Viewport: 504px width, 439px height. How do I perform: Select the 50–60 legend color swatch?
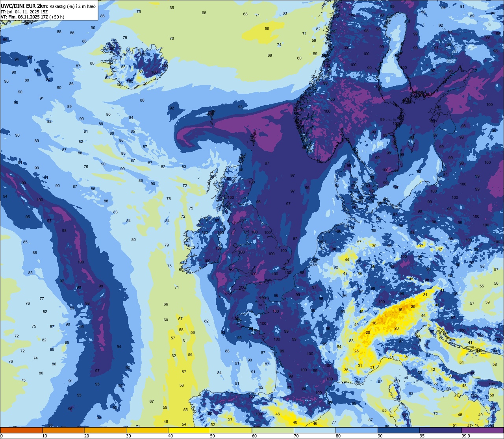pyautogui.click(x=231, y=430)
